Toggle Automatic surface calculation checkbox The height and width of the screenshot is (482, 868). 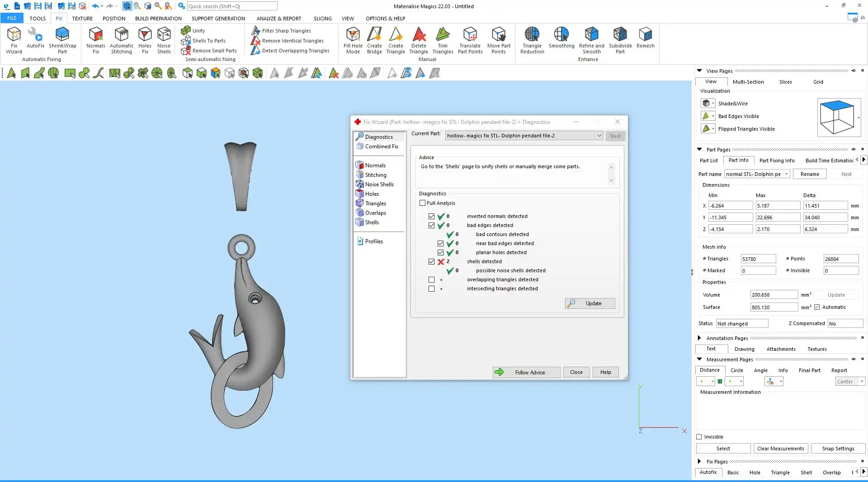click(x=817, y=307)
